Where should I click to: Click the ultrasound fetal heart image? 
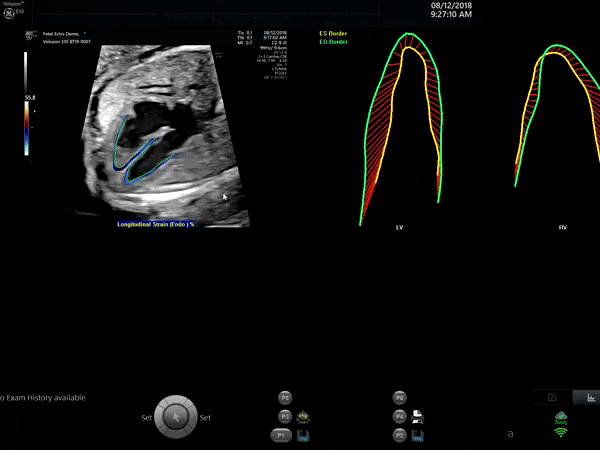pyautogui.click(x=166, y=136)
